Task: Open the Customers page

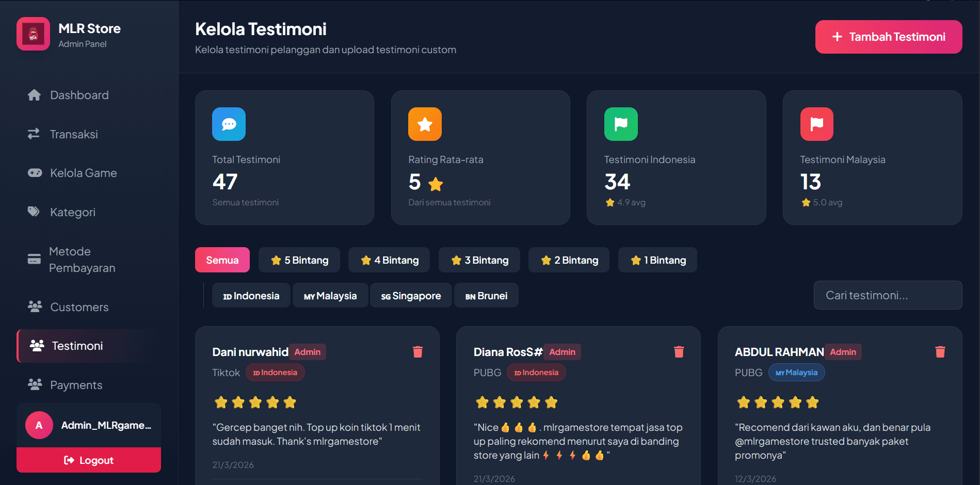Action: (x=89, y=307)
